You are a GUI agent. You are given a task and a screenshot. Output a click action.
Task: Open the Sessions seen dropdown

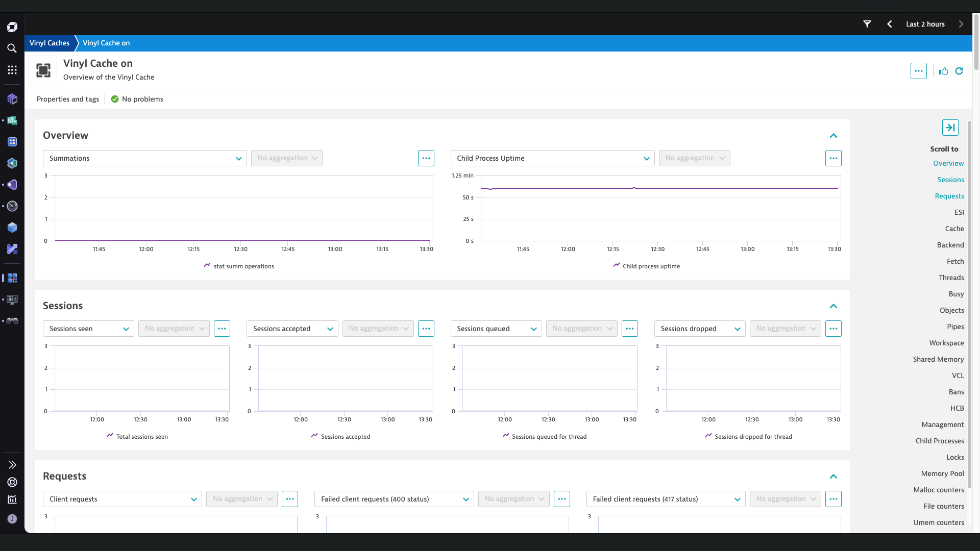click(88, 329)
